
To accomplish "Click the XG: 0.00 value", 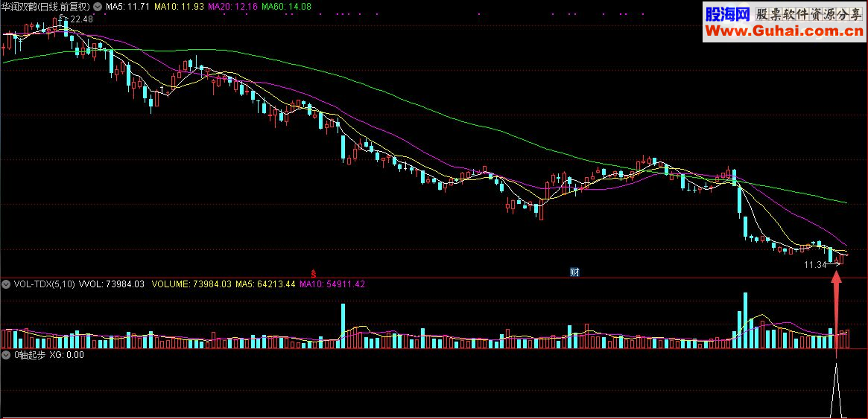I will click(67, 355).
